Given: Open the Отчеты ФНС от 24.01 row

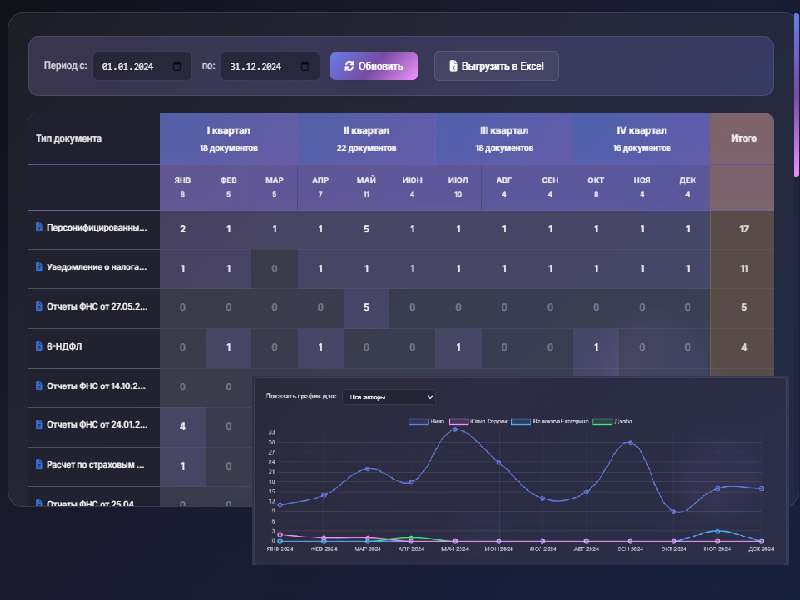Looking at the screenshot, I should tap(96, 425).
